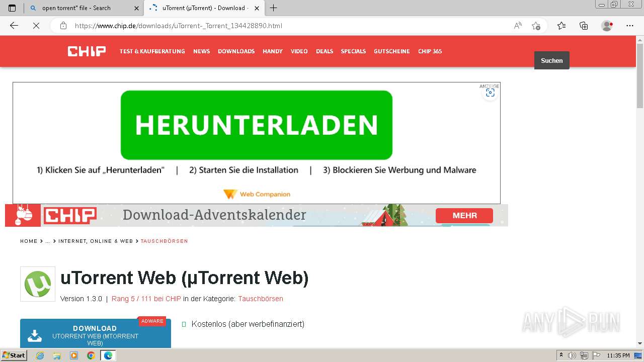Screen dimensions: 644x362
Task: Open CHIP 365 menu item
Action: click(x=430, y=51)
